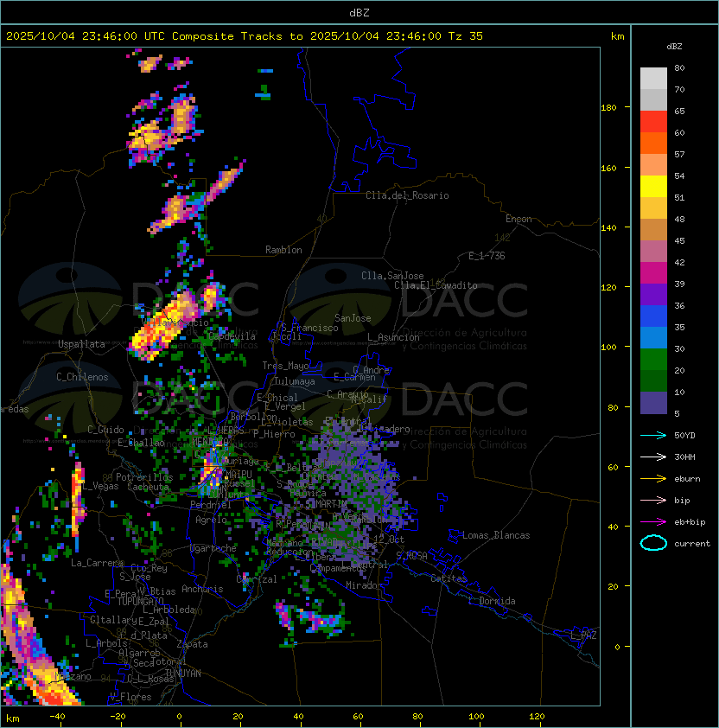Click the 'km' label at the bottom left

[13, 718]
